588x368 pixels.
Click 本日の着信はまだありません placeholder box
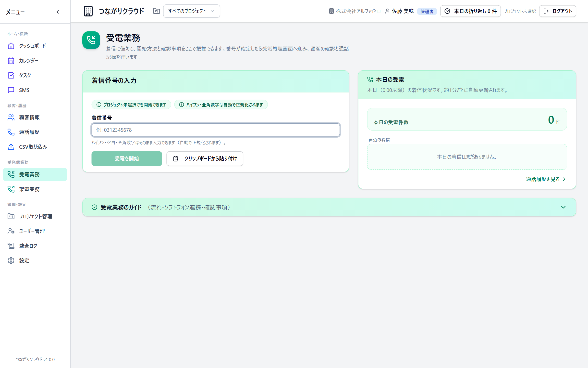tap(467, 157)
